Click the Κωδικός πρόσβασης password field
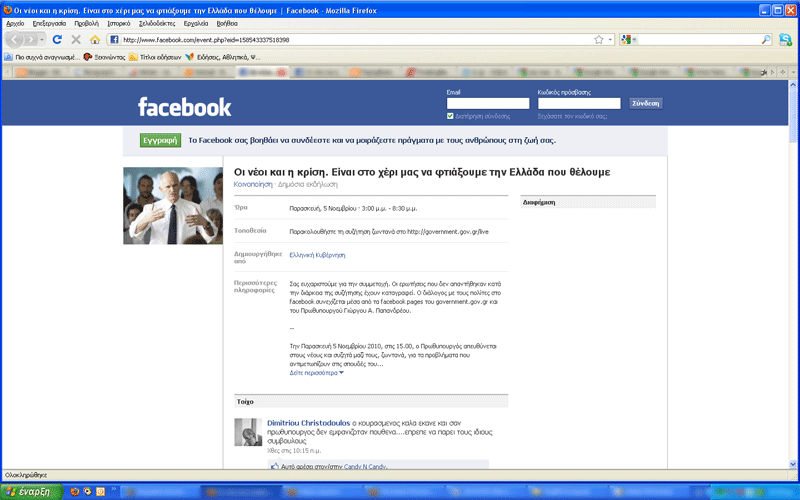 579,104
